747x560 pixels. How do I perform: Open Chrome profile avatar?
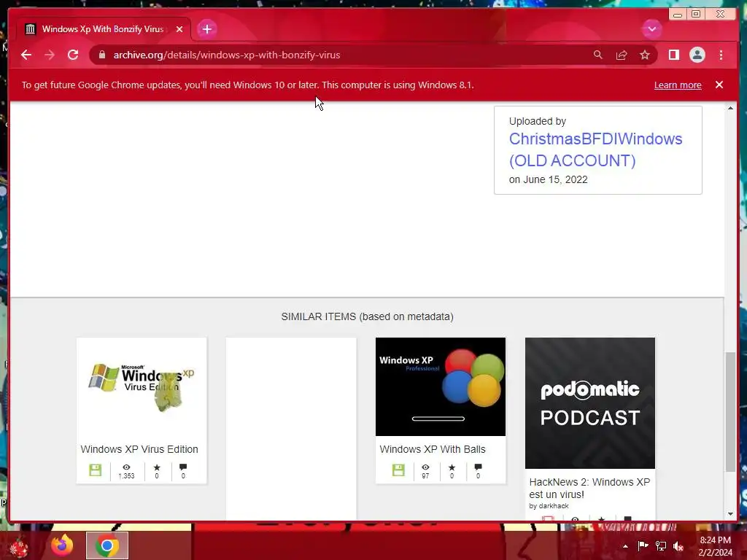click(x=697, y=55)
